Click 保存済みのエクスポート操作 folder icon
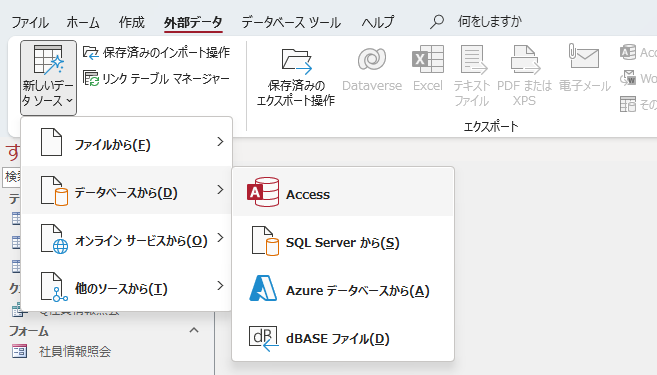This screenshot has height=375, width=657. [296, 61]
